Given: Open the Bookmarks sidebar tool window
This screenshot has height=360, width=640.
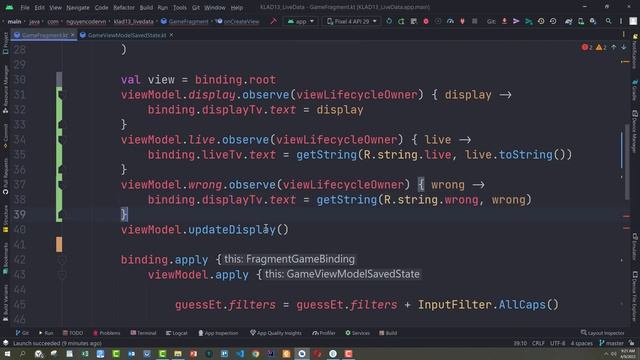Looking at the screenshot, I should point(5,258).
